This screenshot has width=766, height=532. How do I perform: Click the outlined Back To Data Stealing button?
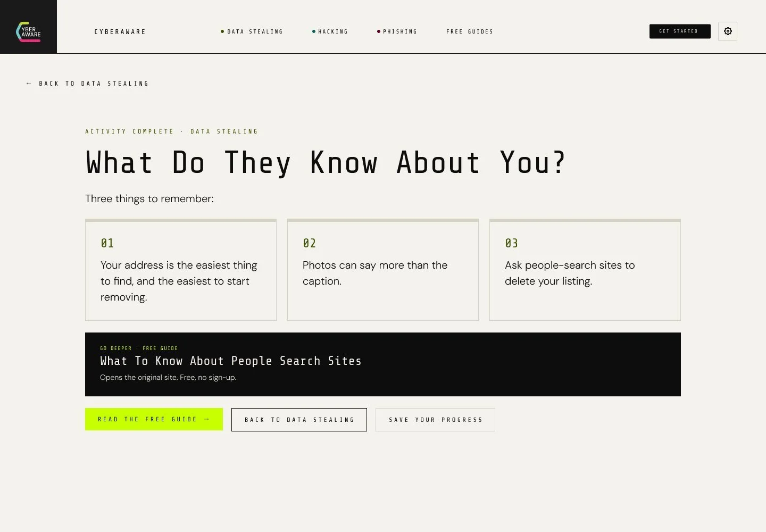[299, 420]
